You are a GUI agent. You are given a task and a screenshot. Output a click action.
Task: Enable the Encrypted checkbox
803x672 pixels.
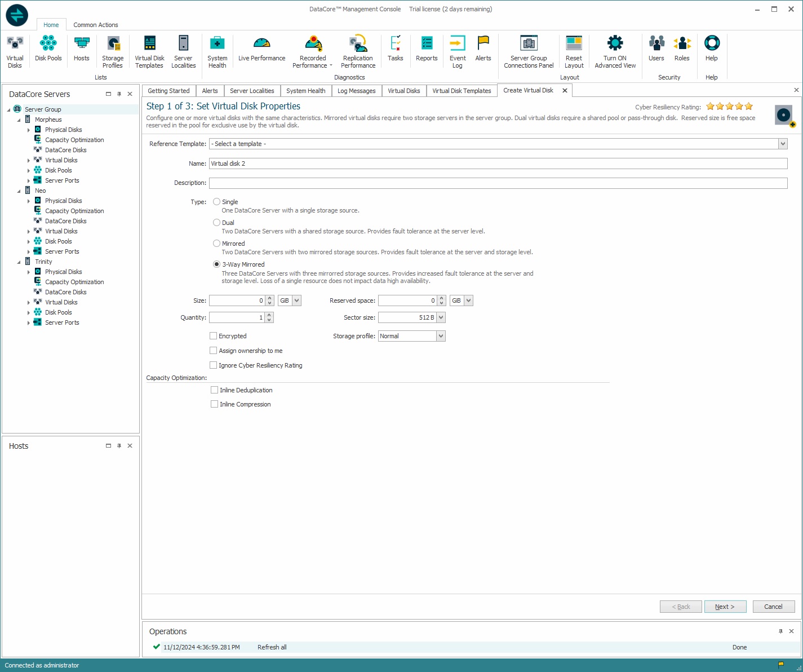[214, 336]
